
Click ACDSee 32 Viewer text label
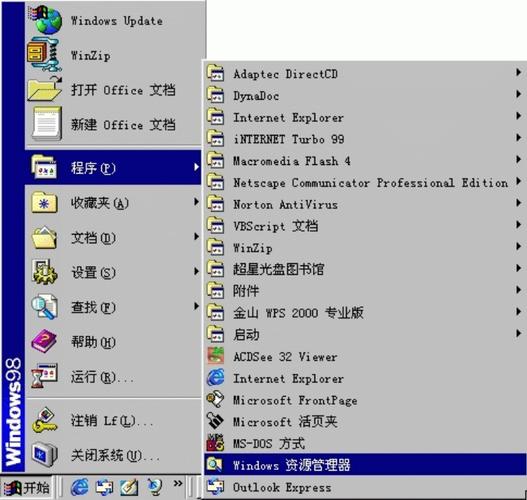point(285,356)
